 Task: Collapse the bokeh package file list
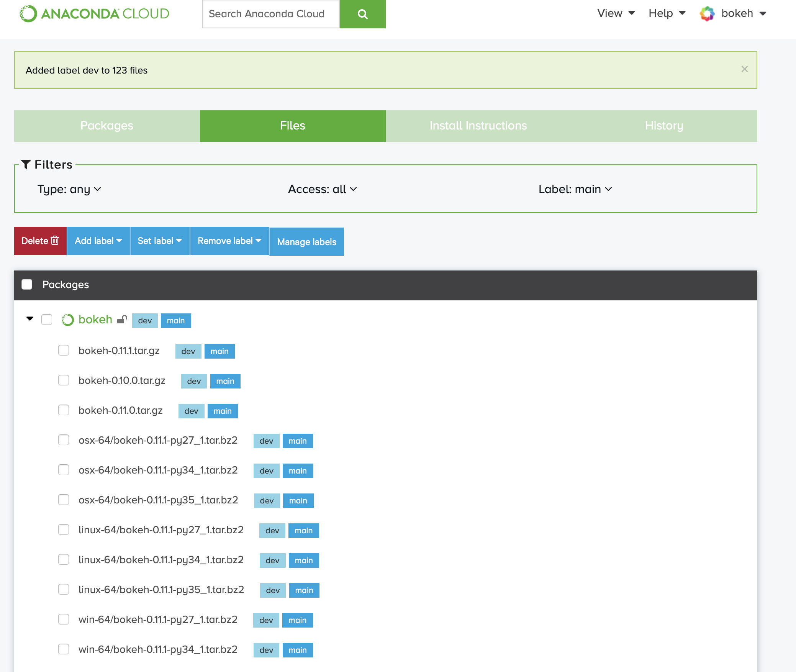30,319
